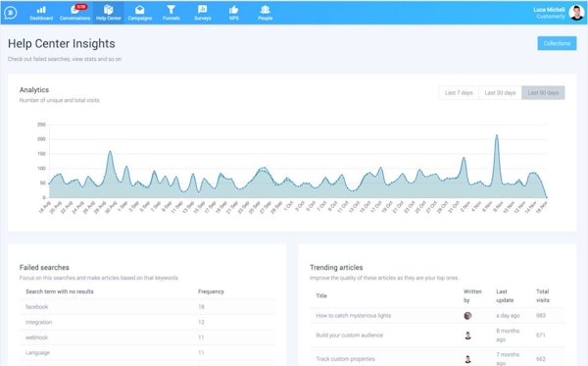Click the Collections button
This screenshot has height=366, width=588.
click(557, 43)
